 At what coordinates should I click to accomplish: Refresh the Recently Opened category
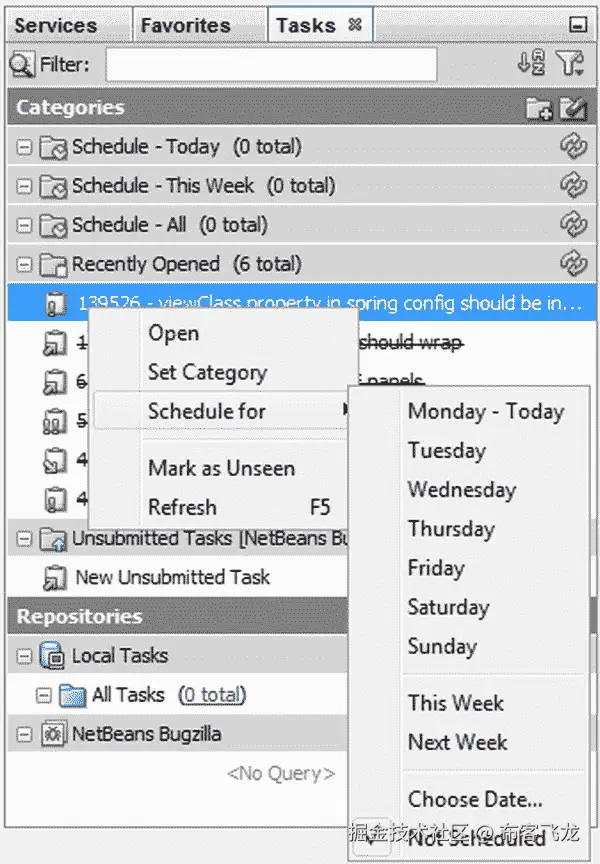tap(574, 264)
